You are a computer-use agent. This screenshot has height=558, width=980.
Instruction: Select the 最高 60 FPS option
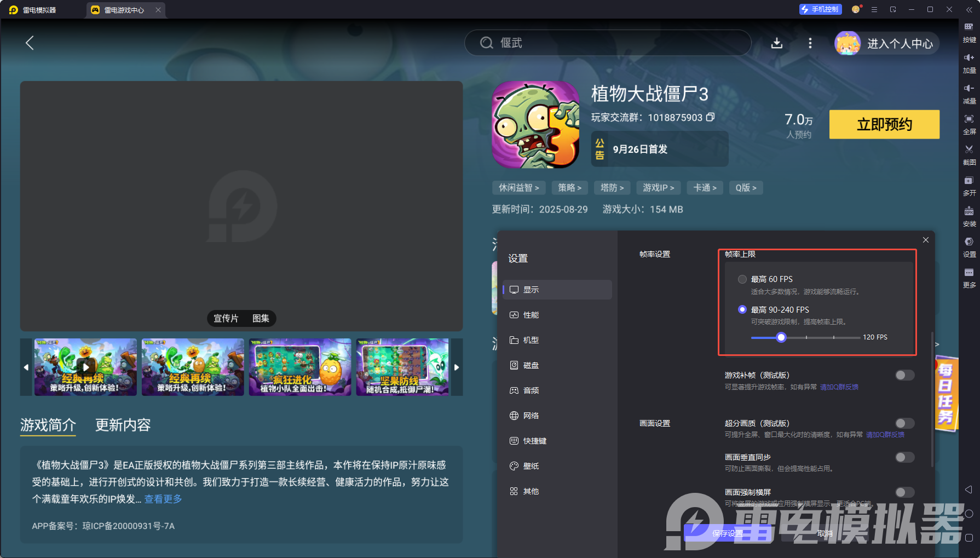(742, 279)
